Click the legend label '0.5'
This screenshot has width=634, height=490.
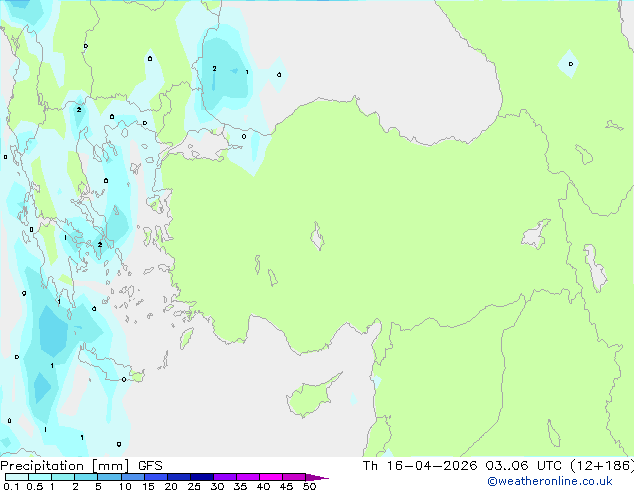34,486
